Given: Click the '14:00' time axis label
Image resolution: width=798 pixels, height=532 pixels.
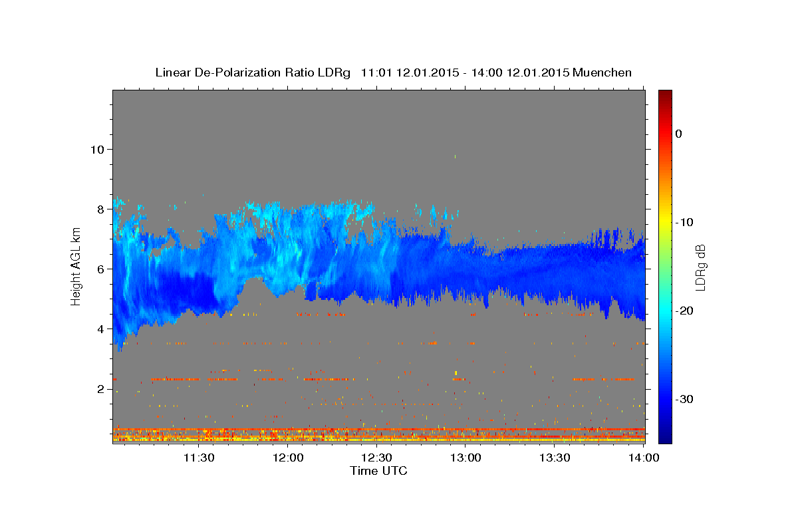Looking at the screenshot, I should 644,458.
